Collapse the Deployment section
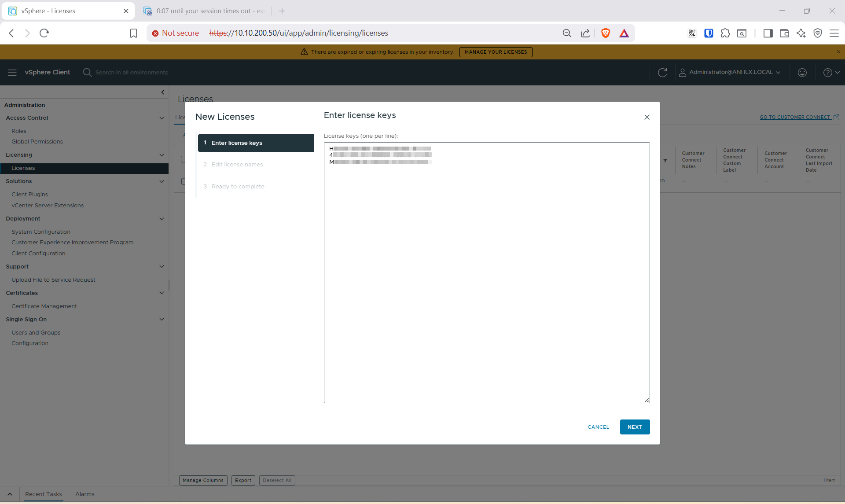The image size is (845, 504). click(162, 219)
